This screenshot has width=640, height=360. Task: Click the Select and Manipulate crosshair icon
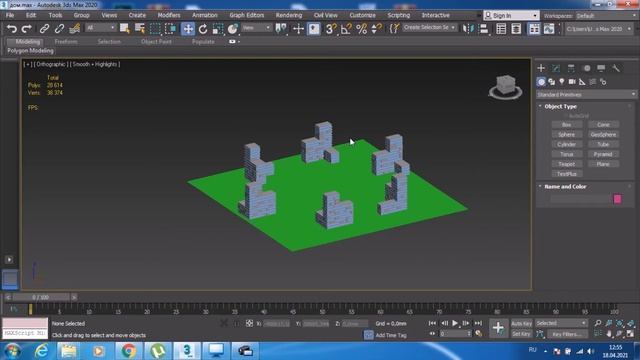tap(298, 29)
